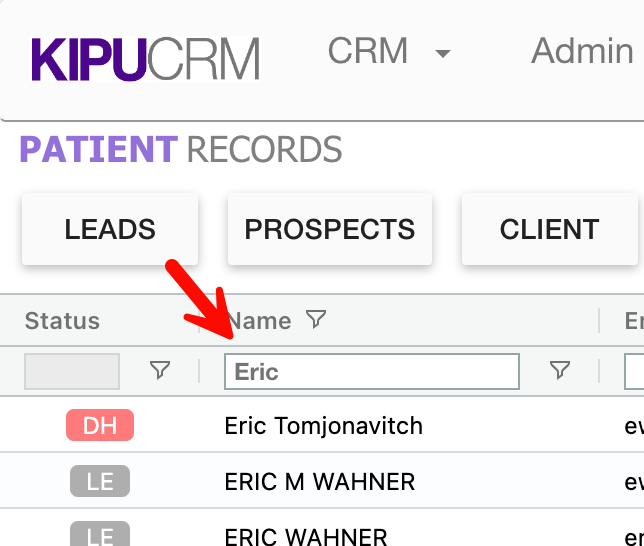Switch to the Prospects list
Image resolution: width=644 pixels, height=546 pixels.
(x=330, y=229)
